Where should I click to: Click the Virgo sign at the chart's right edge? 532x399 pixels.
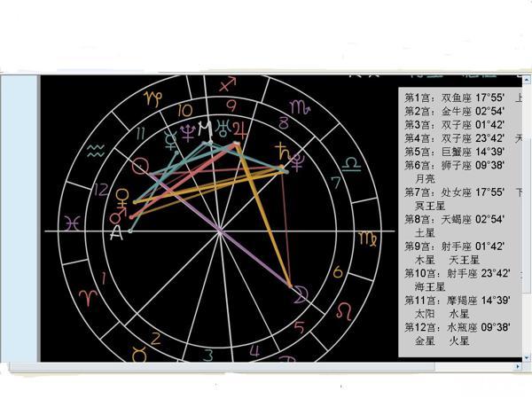tap(366, 237)
